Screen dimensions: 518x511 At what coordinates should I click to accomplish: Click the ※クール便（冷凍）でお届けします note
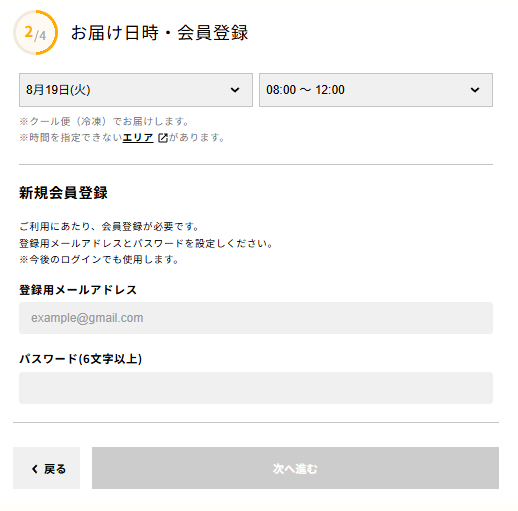coord(104,122)
